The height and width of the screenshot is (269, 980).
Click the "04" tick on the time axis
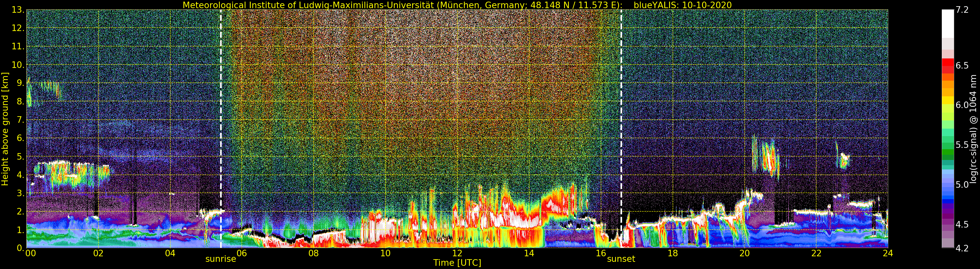point(170,253)
